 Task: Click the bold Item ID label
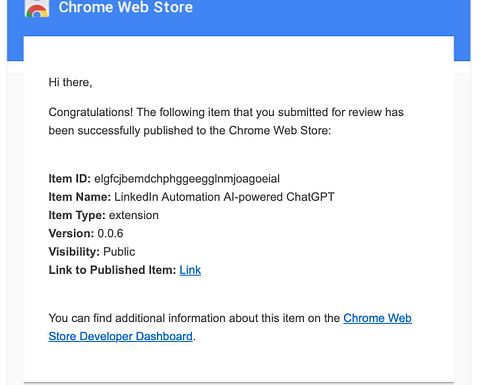[70, 179]
